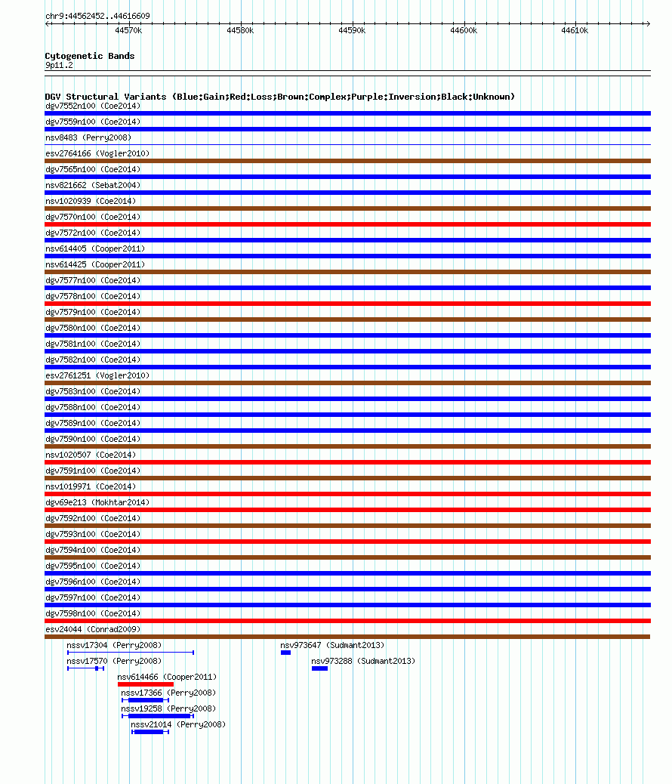Click the 44590k ruler position label
The height and width of the screenshot is (784, 672).
click(x=352, y=30)
